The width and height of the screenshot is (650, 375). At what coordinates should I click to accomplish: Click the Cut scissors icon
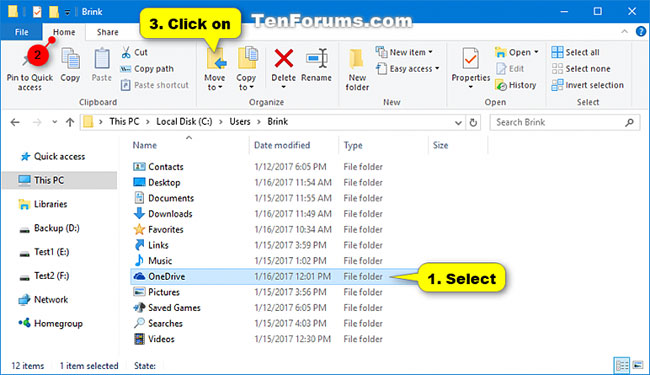point(126,52)
